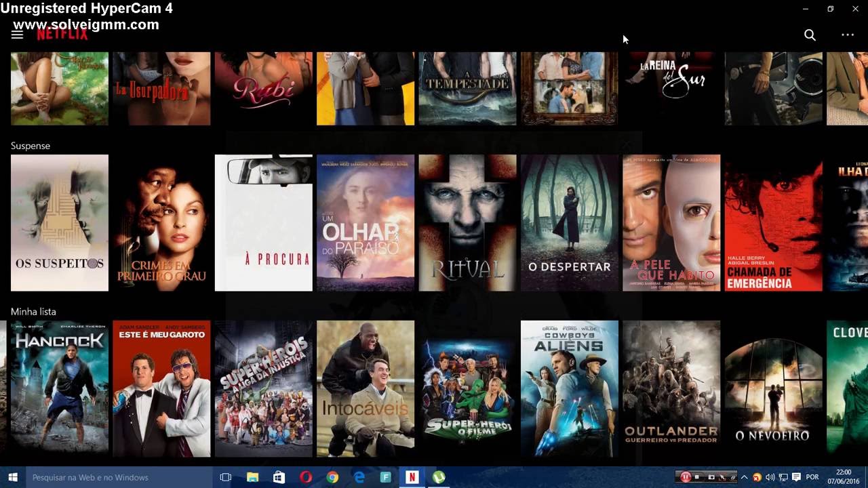Play Chamada de Emergência poster

click(x=774, y=223)
